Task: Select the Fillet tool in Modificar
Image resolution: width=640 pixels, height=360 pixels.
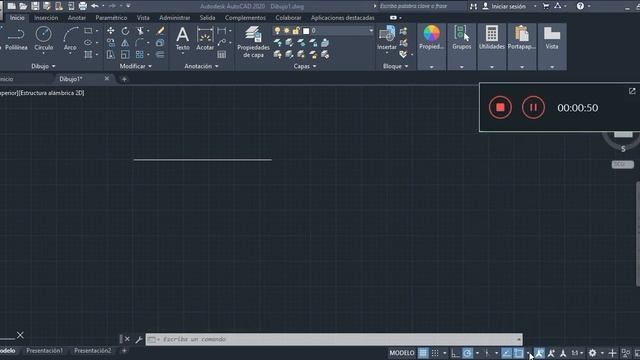Action: tap(140, 42)
